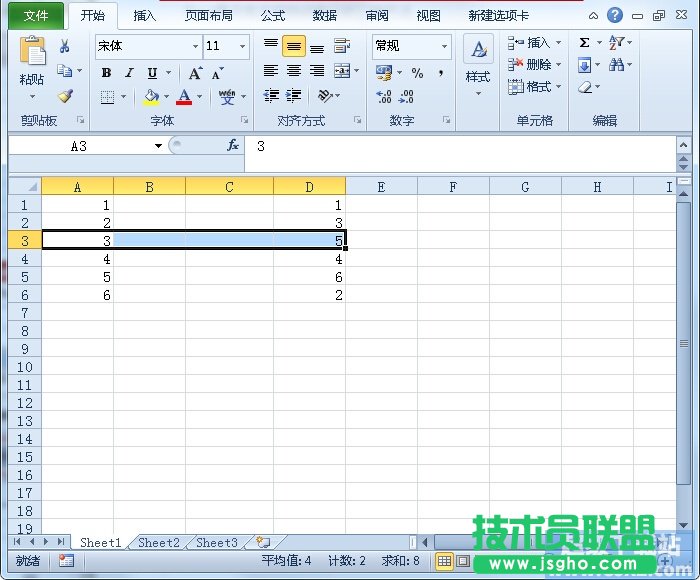700x580 pixels.
Task: Toggle middle vertical alignment
Action: click(294, 46)
